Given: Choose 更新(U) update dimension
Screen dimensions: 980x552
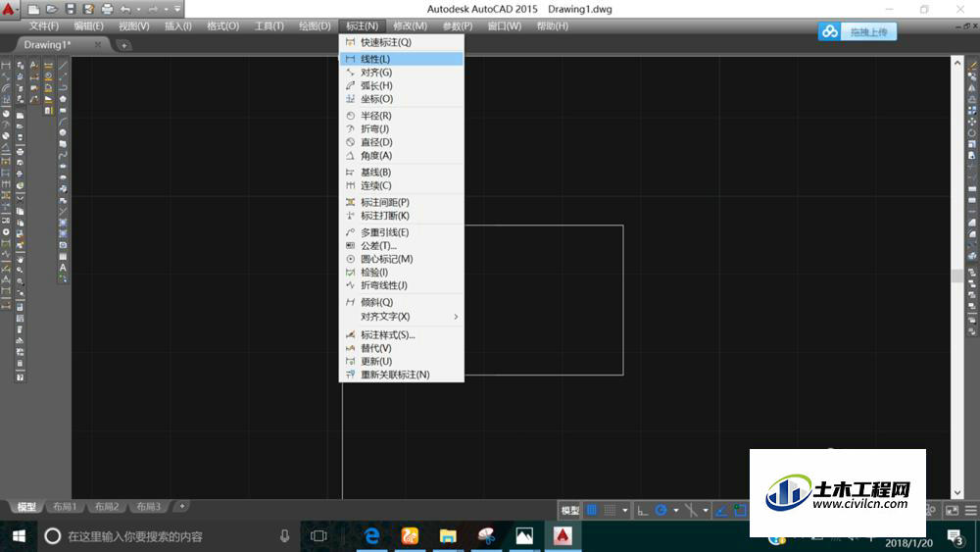Looking at the screenshot, I should (401, 362).
